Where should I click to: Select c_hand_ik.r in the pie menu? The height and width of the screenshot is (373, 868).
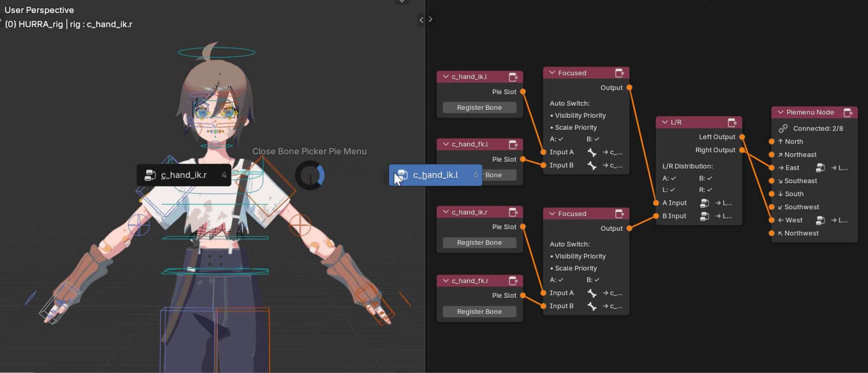coord(184,175)
